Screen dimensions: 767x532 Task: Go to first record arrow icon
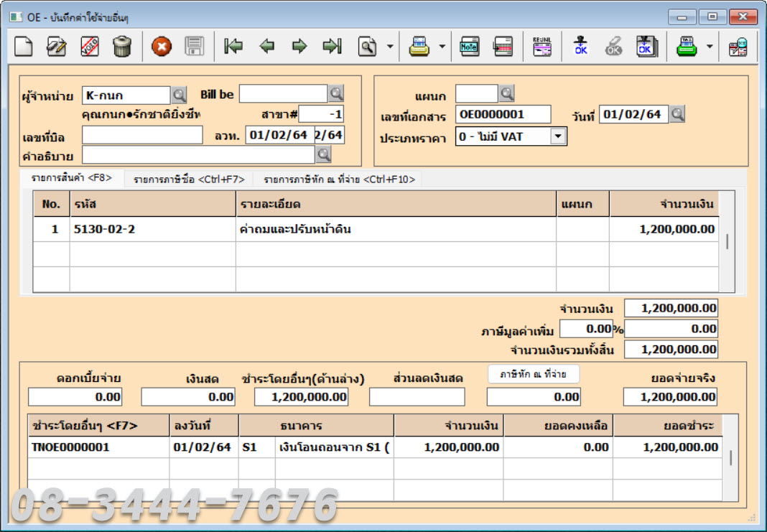[233, 47]
